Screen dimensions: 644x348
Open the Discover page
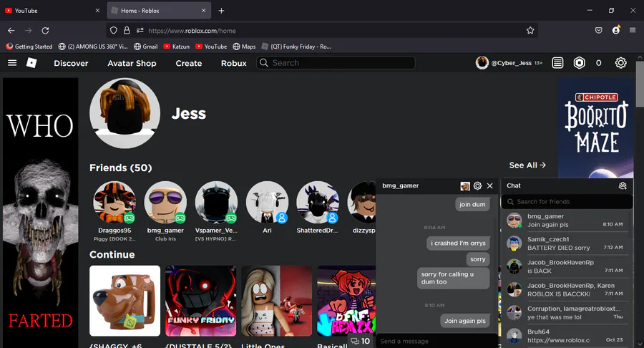71,63
